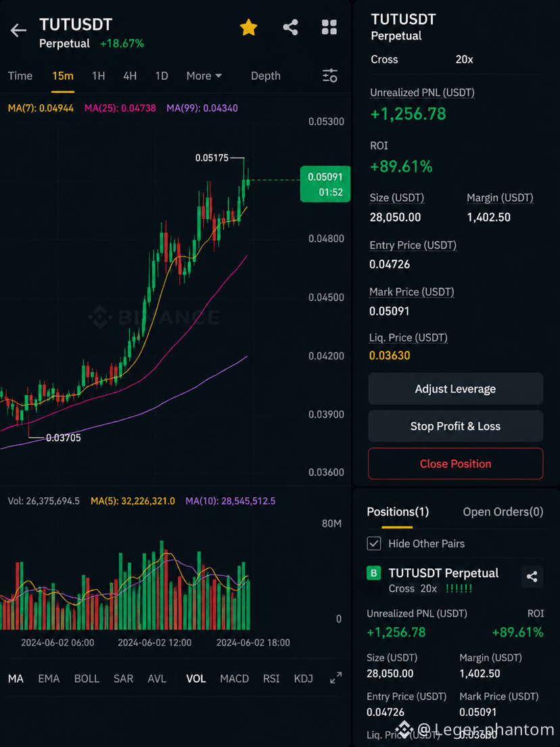Image resolution: width=560 pixels, height=747 pixels.
Task: Enable the SAR indicator
Action: point(123,679)
